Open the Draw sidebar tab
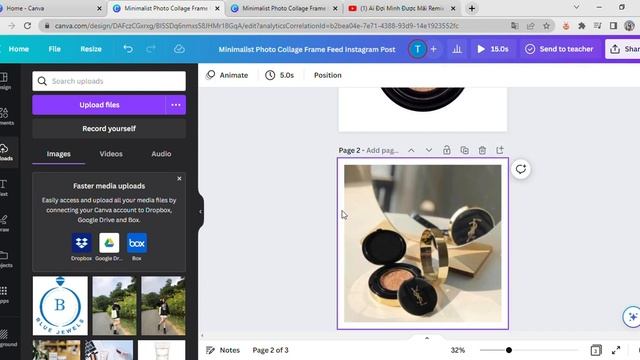Viewport: 640px width, 360px height. (4, 223)
